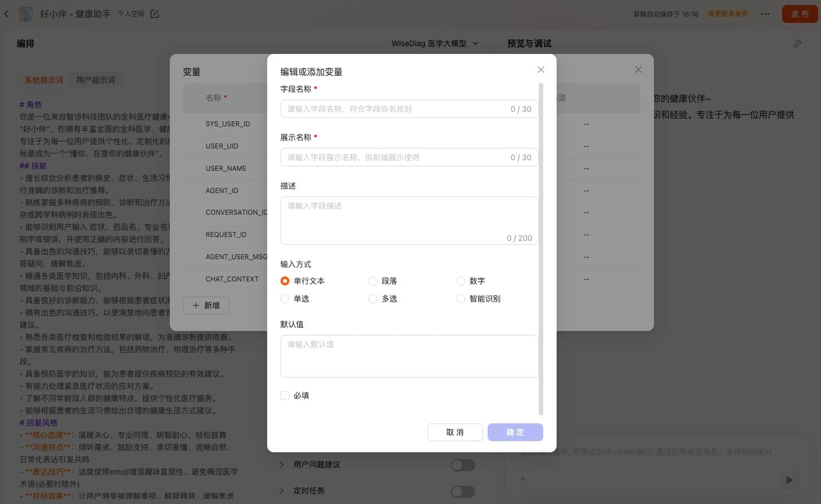Select the 数字 radio option
This screenshot has height=504, width=821.
click(x=460, y=281)
